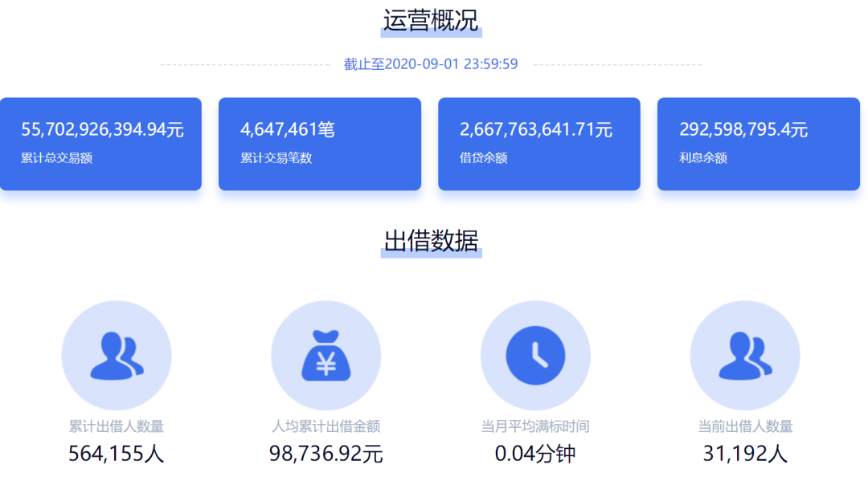Click the value 4,647,461笔

287,129
